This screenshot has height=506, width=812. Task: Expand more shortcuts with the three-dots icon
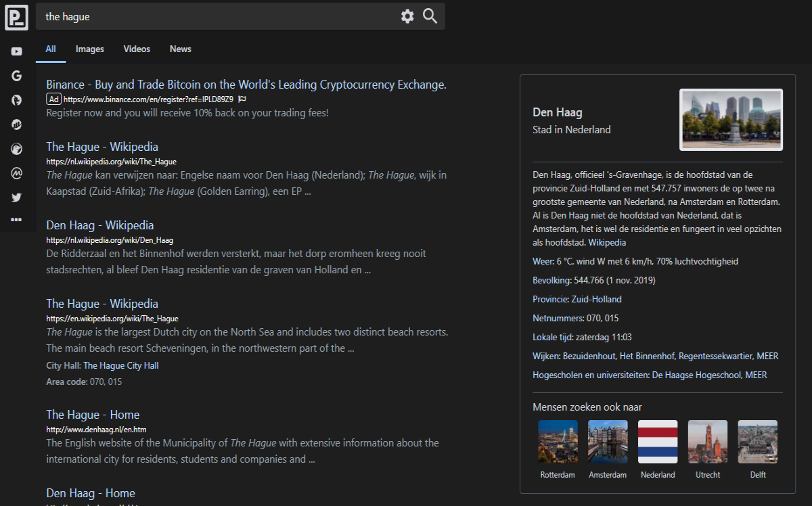16,220
